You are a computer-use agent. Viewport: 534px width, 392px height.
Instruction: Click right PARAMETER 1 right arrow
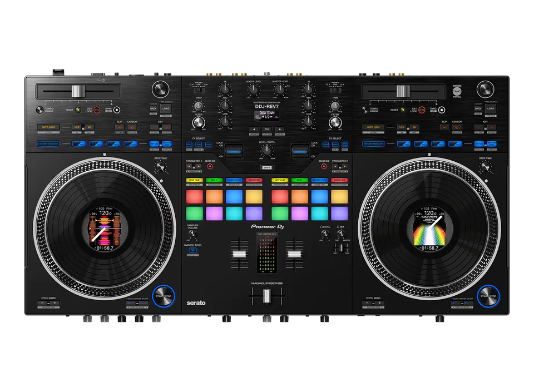coord(345,166)
